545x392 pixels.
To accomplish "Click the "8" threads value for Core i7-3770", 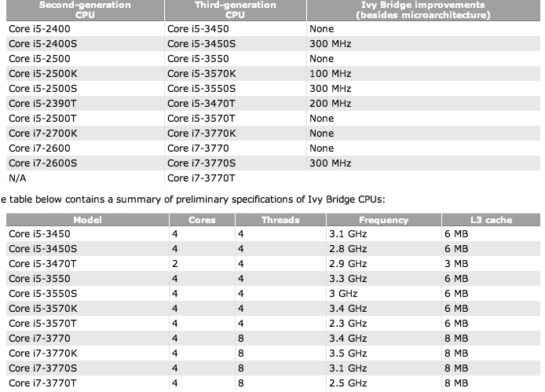I will tap(241, 339).
